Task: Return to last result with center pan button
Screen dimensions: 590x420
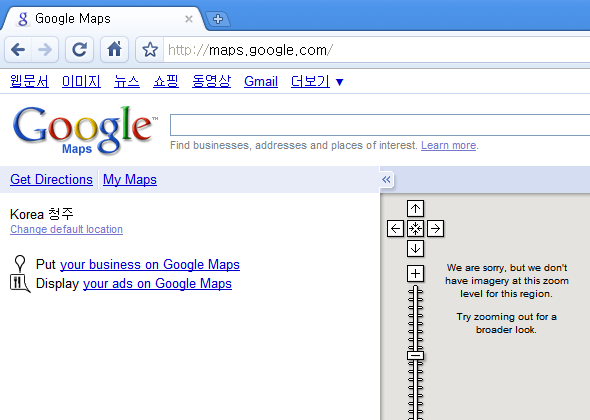Action: (x=415, y=228)
